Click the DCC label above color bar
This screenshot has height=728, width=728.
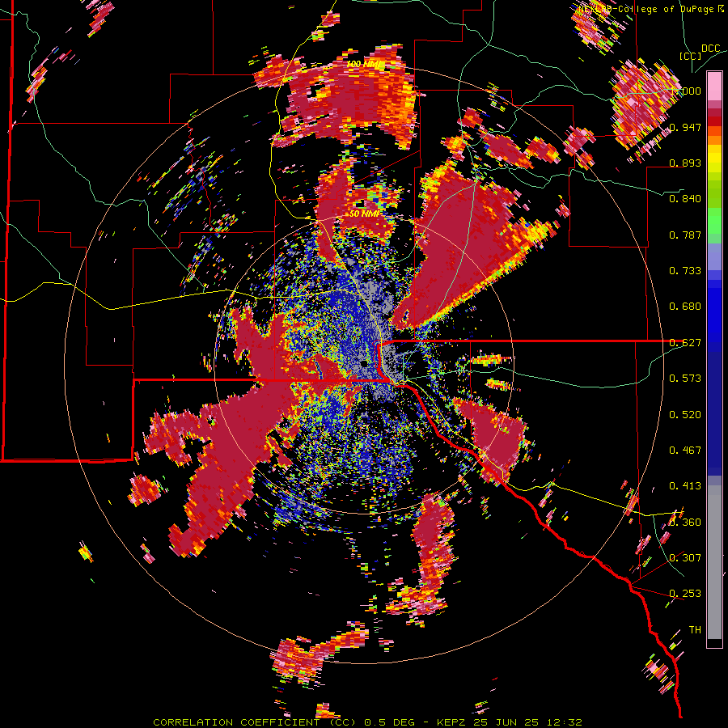[711, 49]
